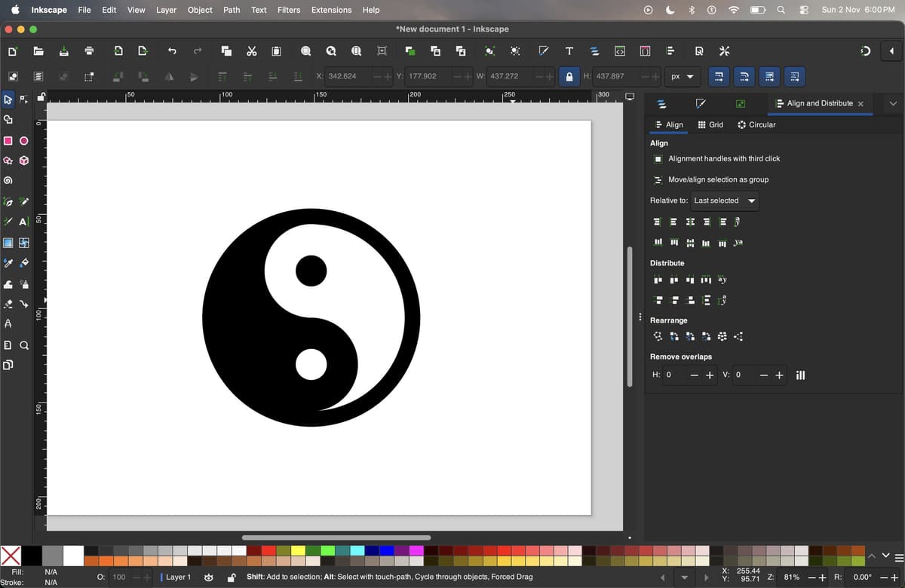Select the Rectangle tool
905x588 pixels.
click(x=8, y=141)
